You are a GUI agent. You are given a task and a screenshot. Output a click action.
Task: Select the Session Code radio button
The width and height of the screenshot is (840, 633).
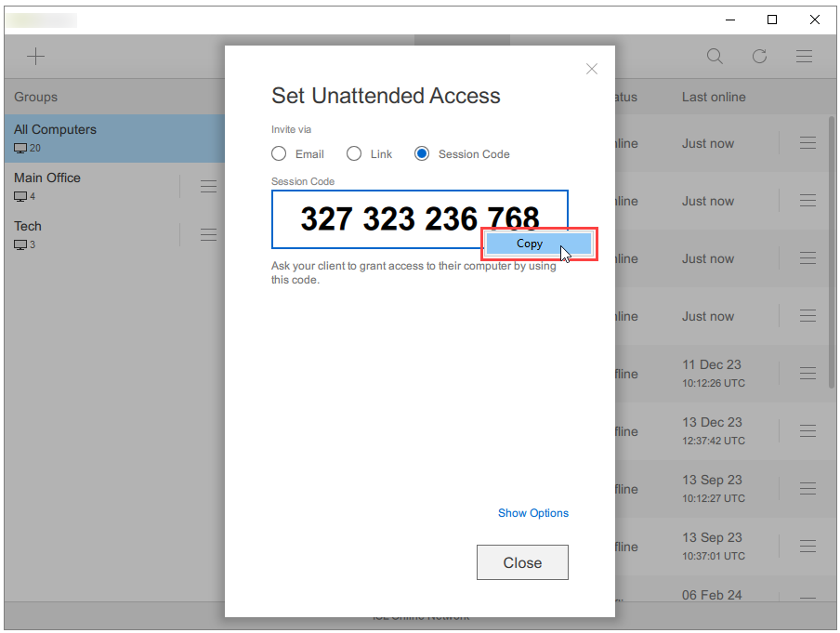pyautogui.click(x=424, y=153)
